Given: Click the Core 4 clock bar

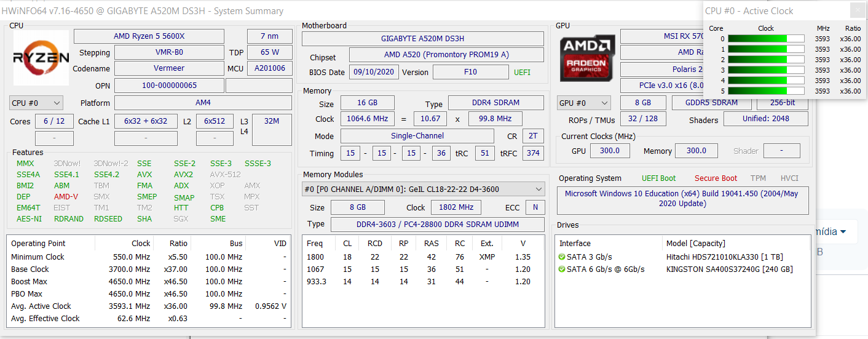Looking at the screenshot, I should [766, 81].
